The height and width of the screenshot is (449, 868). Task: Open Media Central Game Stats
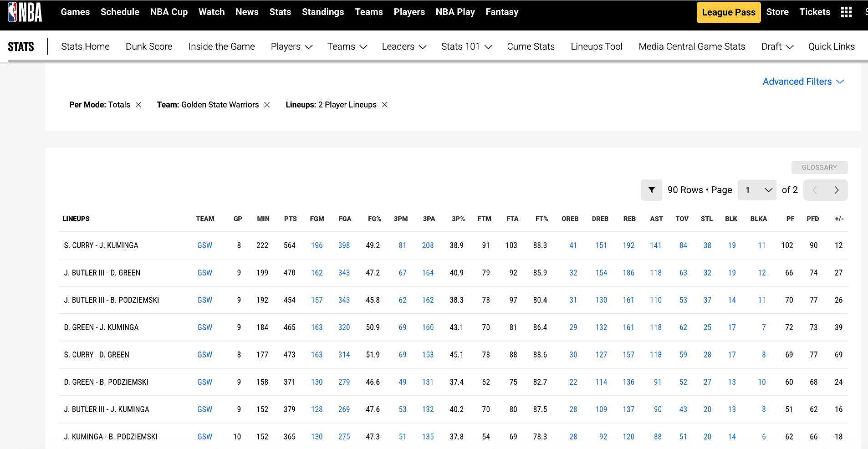coord(692,46)
